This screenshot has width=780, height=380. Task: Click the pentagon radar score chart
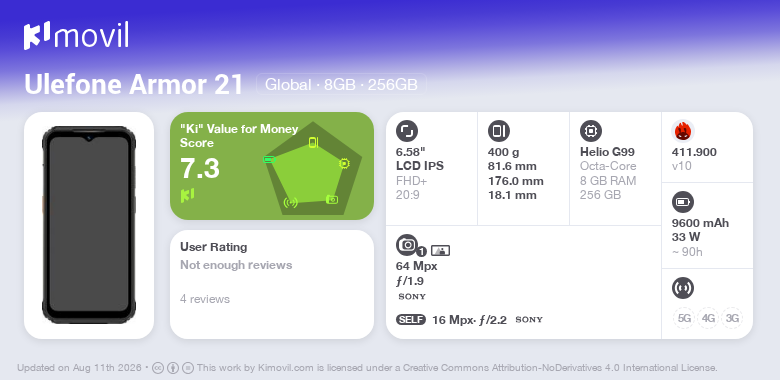point(313,168)
